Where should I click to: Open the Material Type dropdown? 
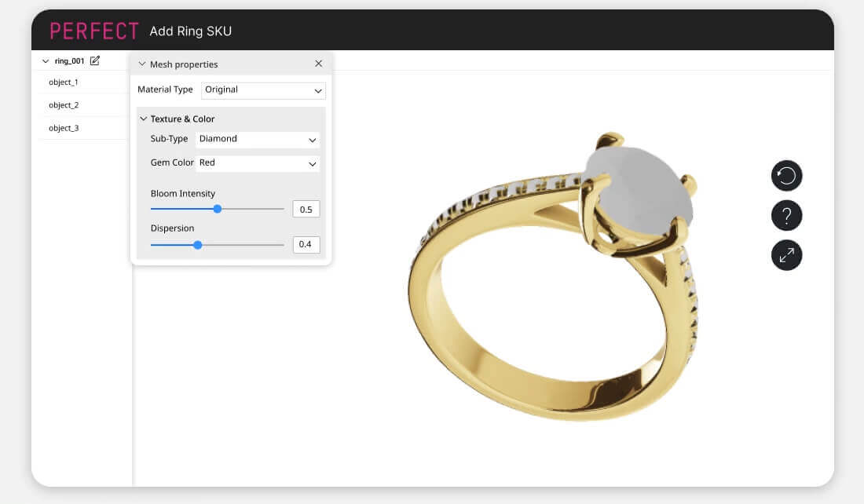coord(263,90)
